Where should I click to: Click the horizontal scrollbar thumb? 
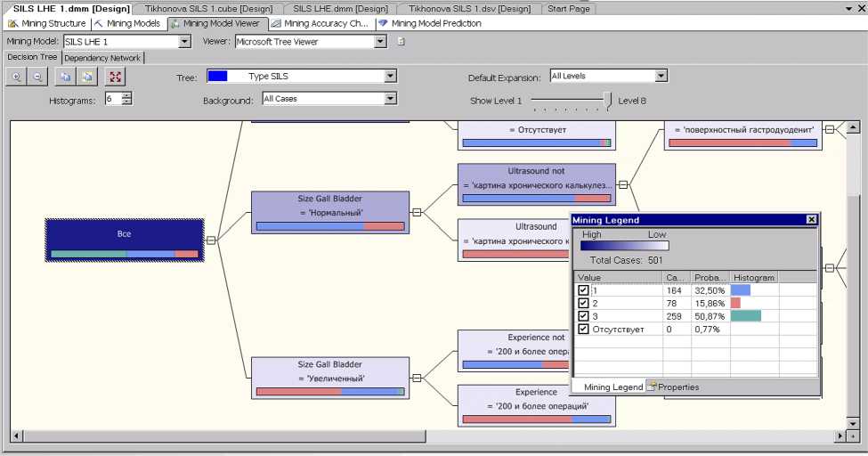(x=224, y=436)
